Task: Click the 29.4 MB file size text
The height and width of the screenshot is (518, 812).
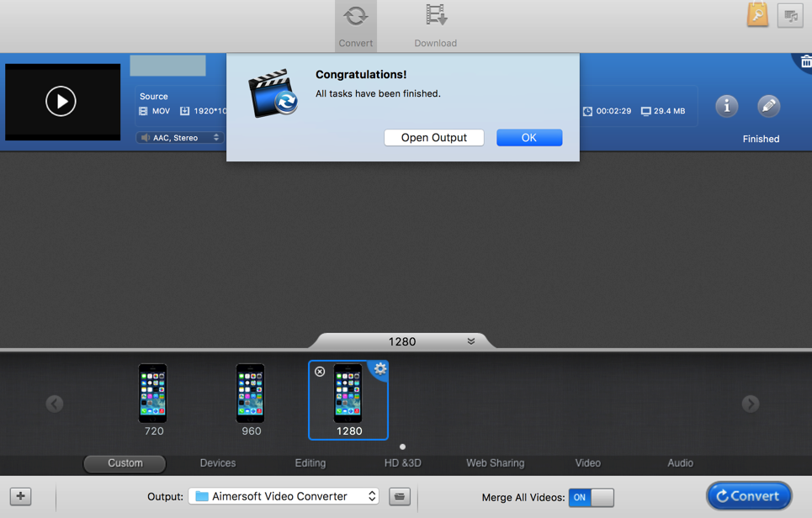Action: tap(669, 111)
